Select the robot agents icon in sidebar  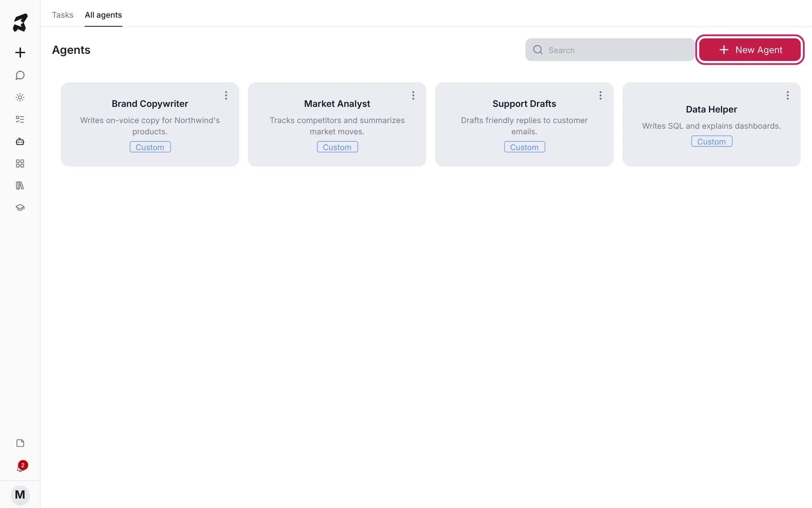tap(20, 141)
